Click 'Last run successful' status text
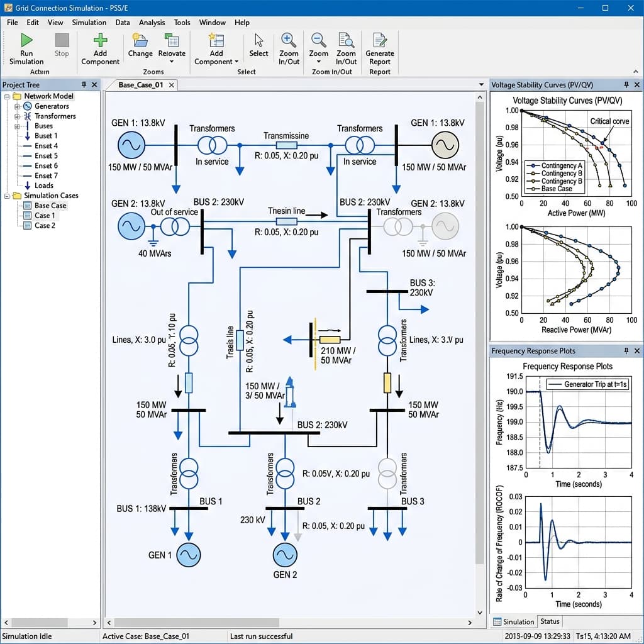This screenshot has width=644, height=644. (261, 636)
